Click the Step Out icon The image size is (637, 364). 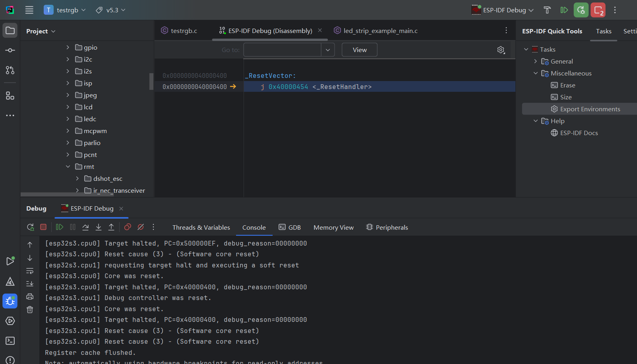(111, 227)
